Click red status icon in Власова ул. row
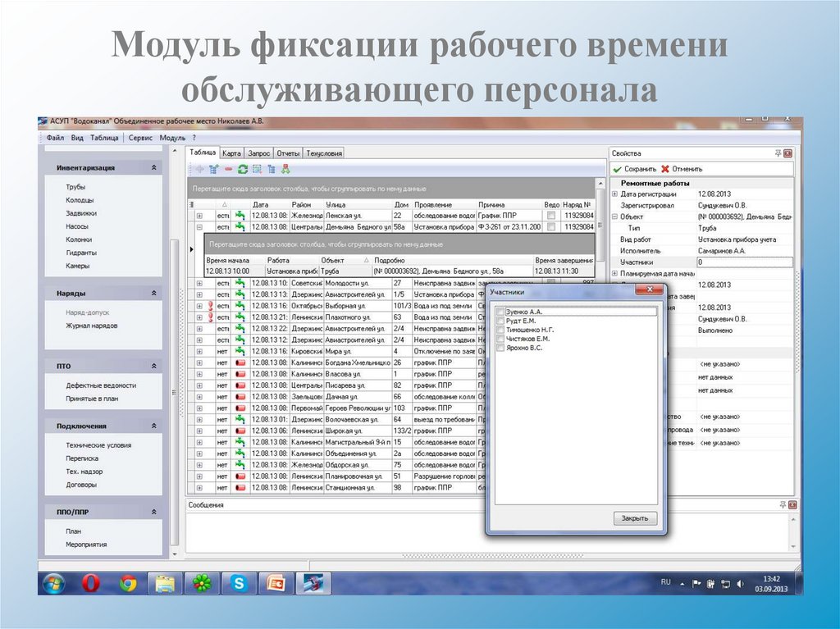The width and height of the screenshot is (840, 629). pos(240,374)
